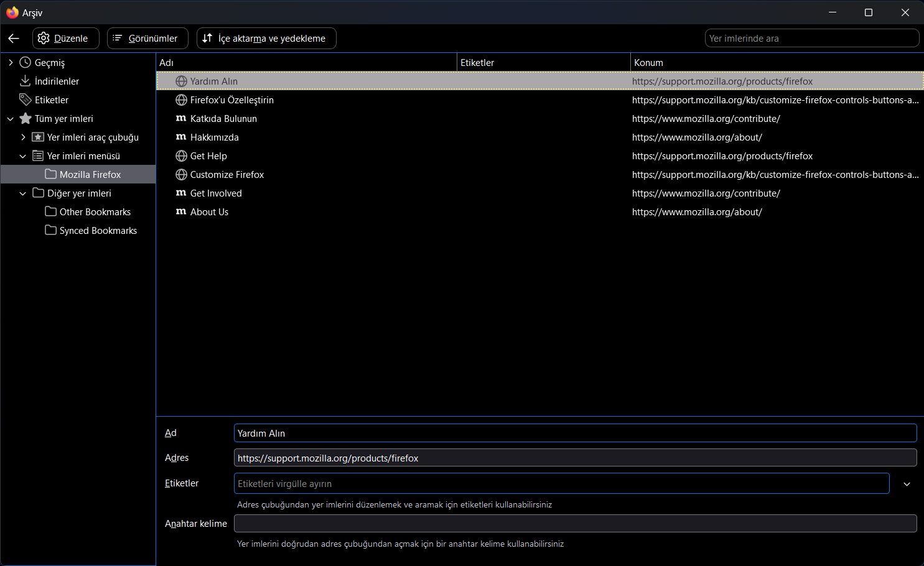Screen dimensions: 924x566
Task: Select the Firefox'u Özelleştirin bookmark name
Action: pos(232,100)
